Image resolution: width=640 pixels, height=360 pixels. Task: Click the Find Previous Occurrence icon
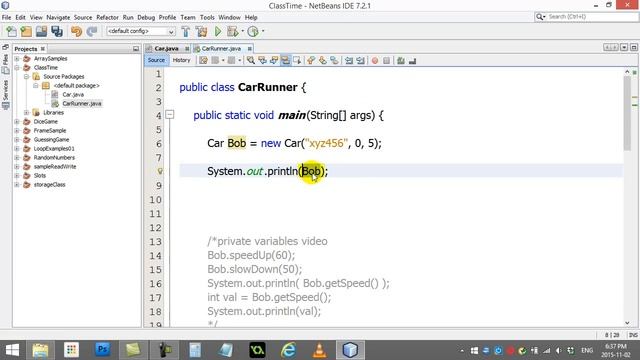pos(262,61)
